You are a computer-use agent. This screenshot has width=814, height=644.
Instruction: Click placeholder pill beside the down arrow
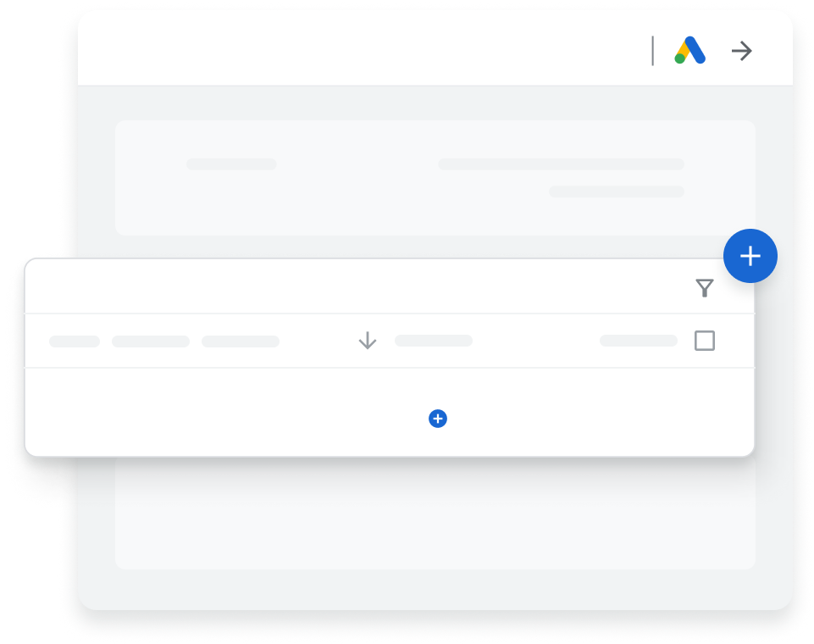[434, 341]
